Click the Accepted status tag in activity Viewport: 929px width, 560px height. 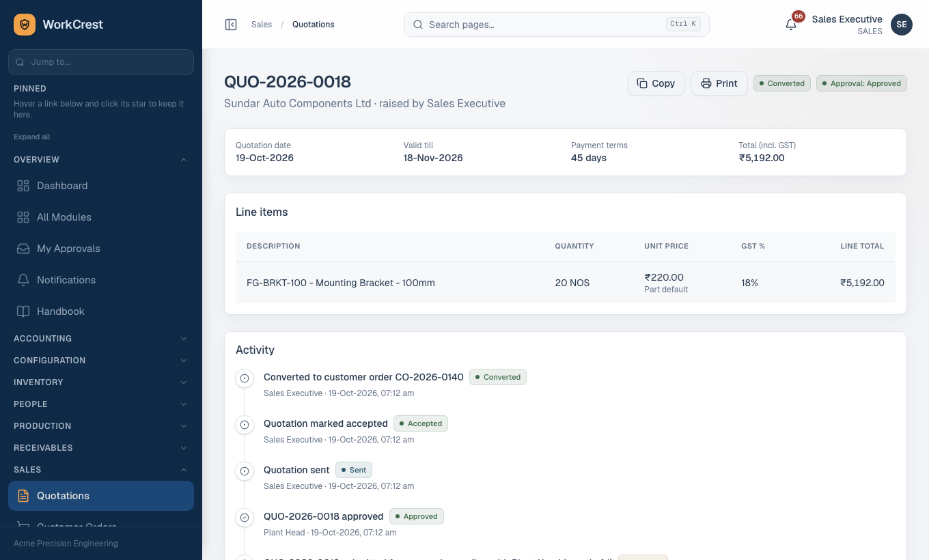click(x=421, y=423)
